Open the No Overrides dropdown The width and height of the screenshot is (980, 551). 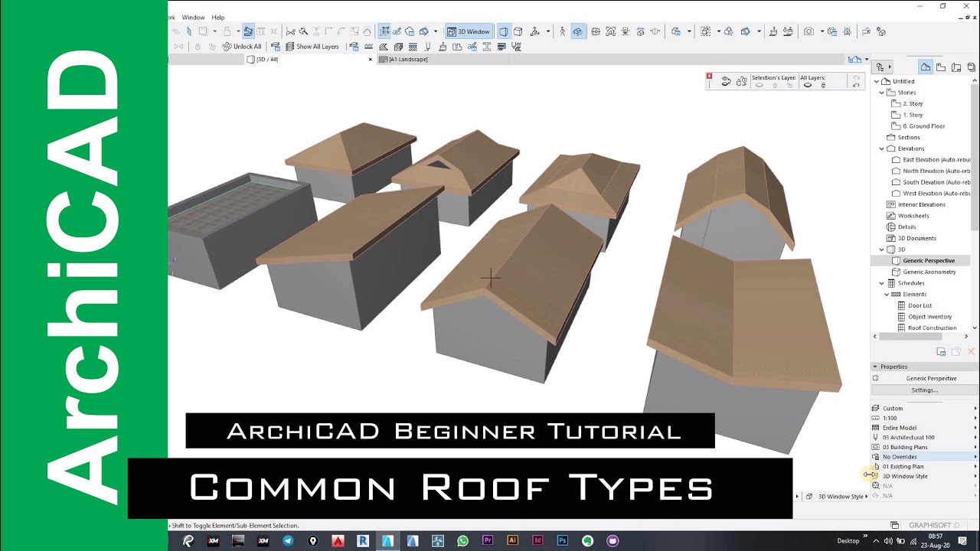925,457
